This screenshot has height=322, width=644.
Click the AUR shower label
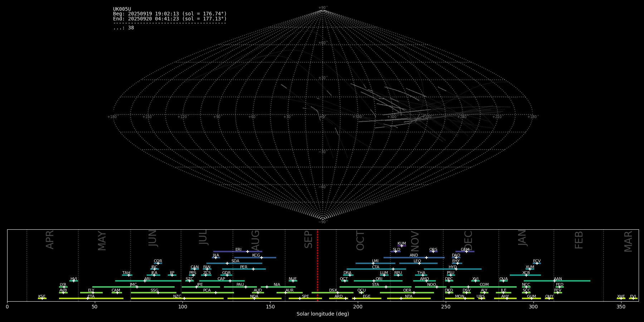pyautogui.click(x=289, y=291)
